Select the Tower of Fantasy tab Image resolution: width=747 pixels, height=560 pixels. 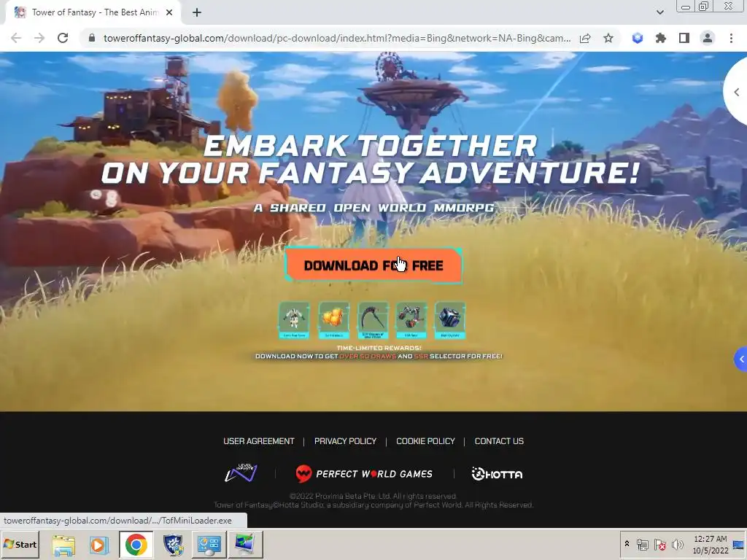tap(93, 12)
